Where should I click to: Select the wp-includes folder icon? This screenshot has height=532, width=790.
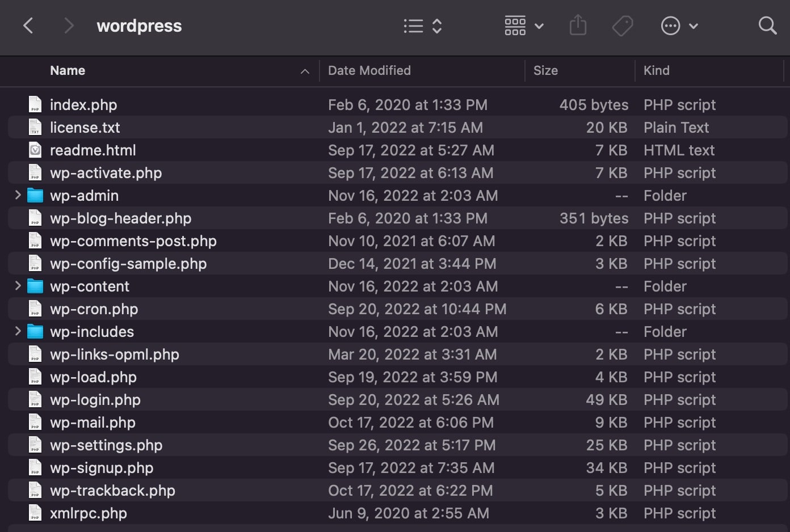[35, 332]
